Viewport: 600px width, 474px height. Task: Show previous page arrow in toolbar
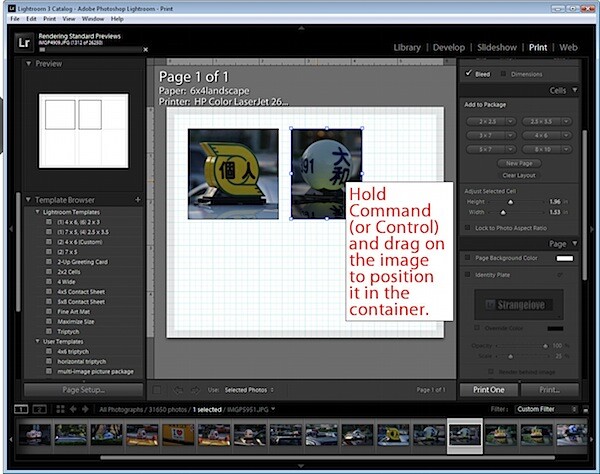178,390
